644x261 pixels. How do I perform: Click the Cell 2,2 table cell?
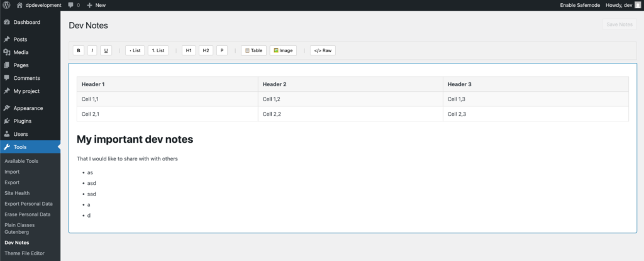[x=350, y=114]
